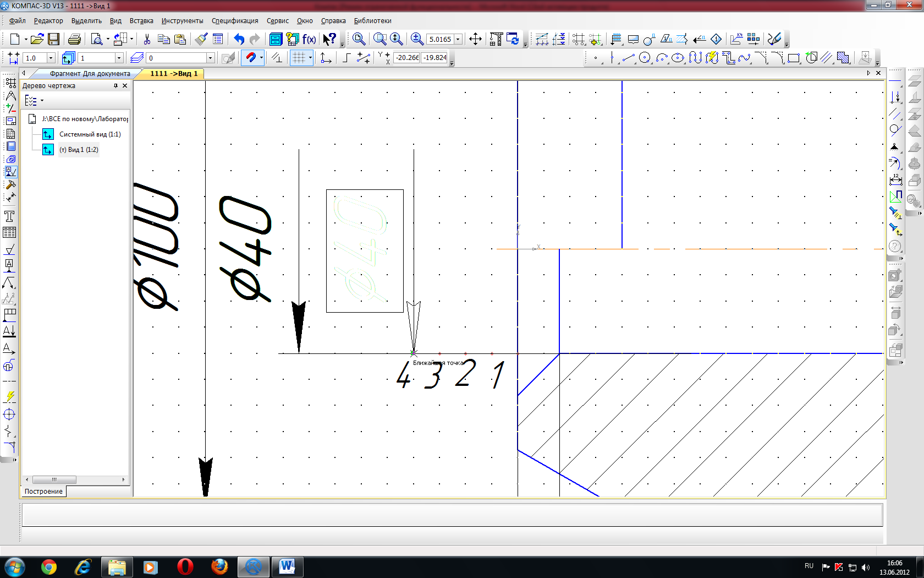924x578 pixels.
Task: Pin the drawing tree panel
Action: coord(116,86)
